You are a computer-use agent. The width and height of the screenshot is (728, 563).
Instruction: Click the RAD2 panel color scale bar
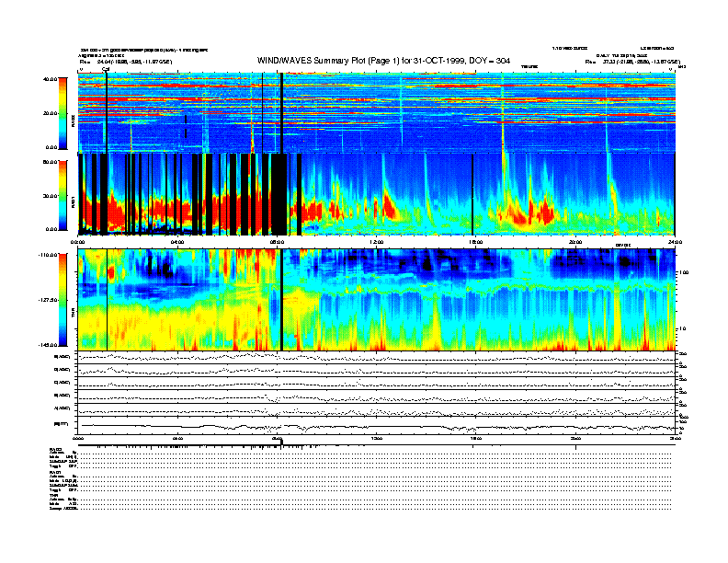(x=63, y=113)
